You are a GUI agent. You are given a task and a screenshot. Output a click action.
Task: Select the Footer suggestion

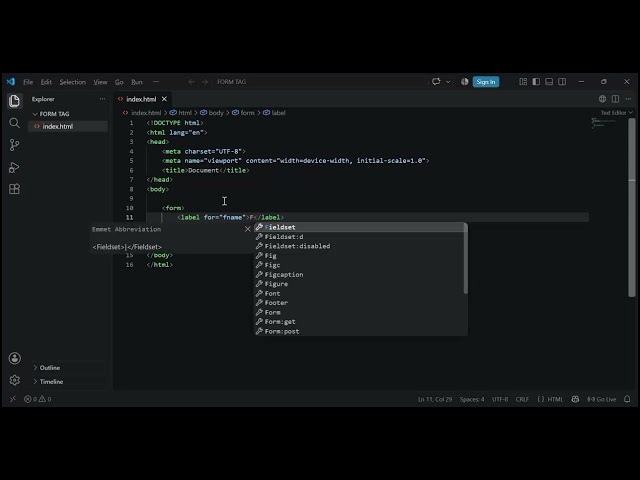pyautogui.click(x=360, y=303)
